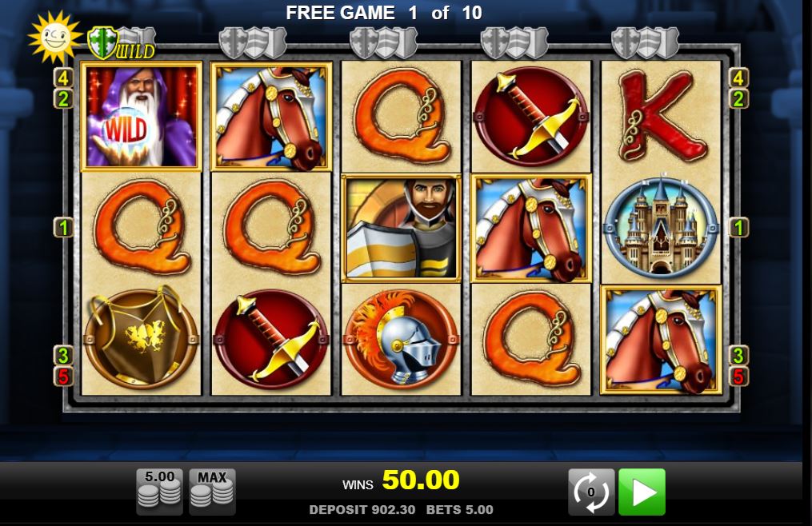Click the golden dragon armor symbol

142,339
